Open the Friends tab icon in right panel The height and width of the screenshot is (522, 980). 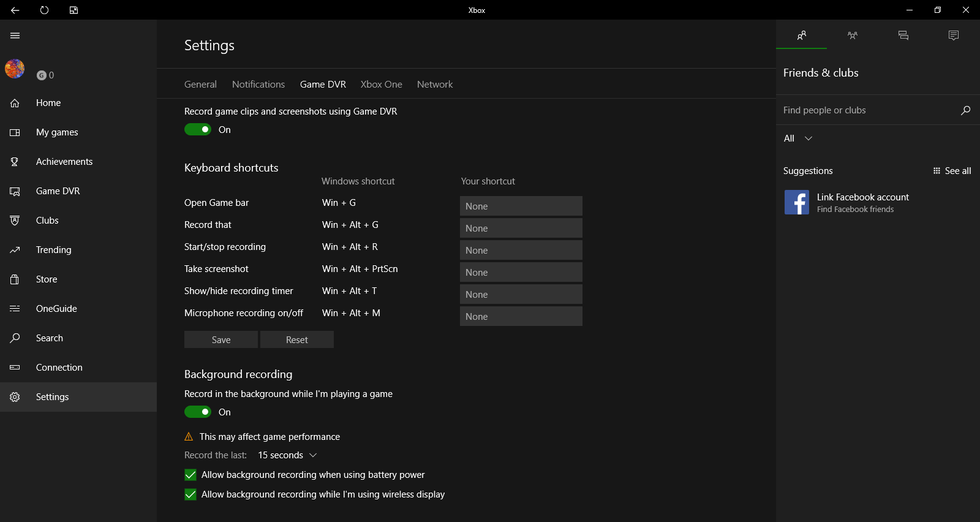pyautogui.click(x=802, y=36)
